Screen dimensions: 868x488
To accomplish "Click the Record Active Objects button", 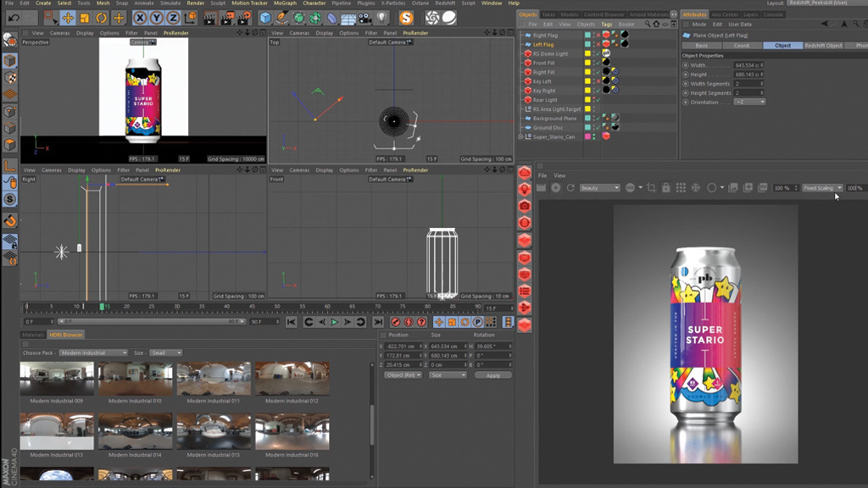I will 395,322.
